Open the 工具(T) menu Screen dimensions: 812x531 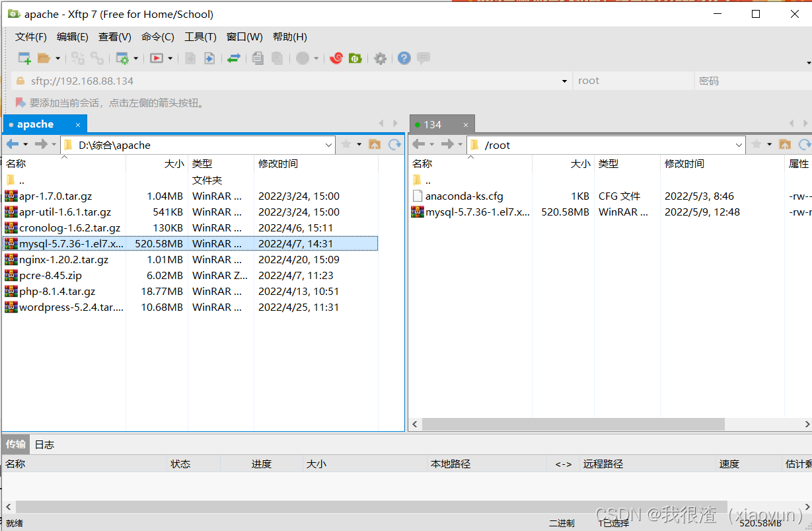click(200, 37)
